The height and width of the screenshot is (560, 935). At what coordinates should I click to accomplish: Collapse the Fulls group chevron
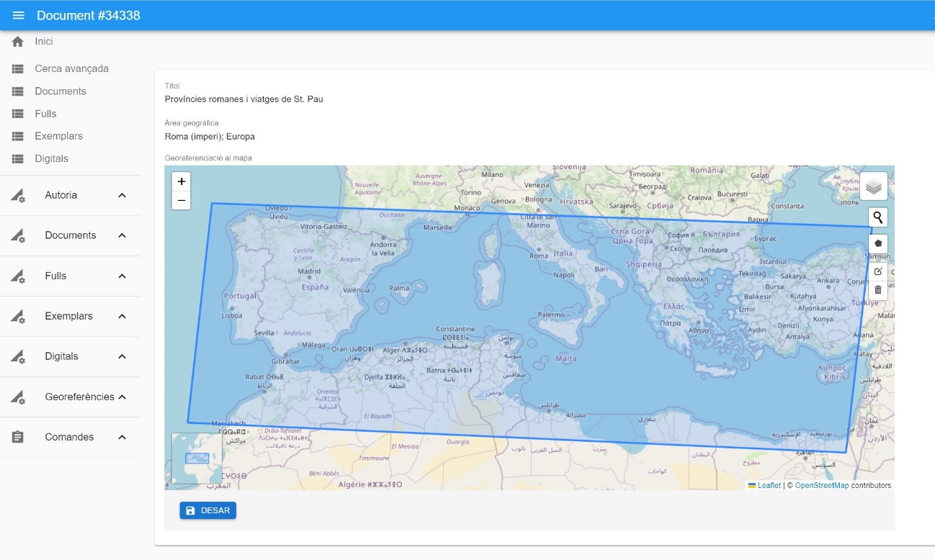[122, 276]
